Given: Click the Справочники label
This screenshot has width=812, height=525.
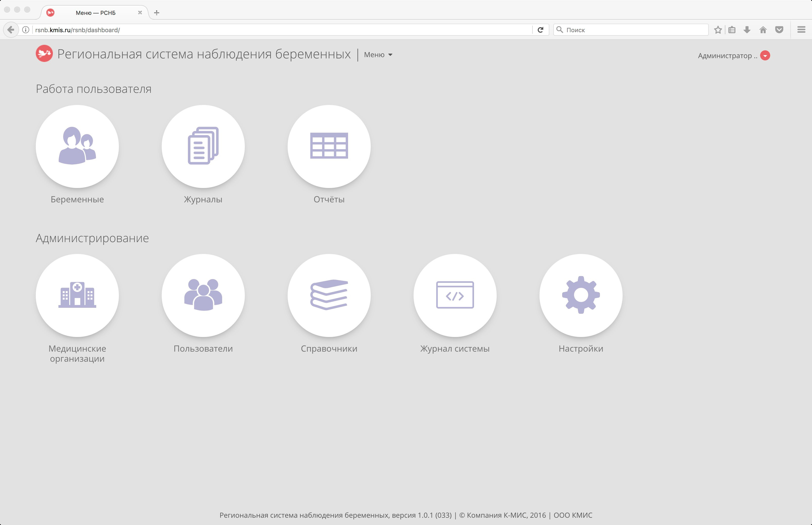Looking at the screenshot, I should tap(329, 349).
